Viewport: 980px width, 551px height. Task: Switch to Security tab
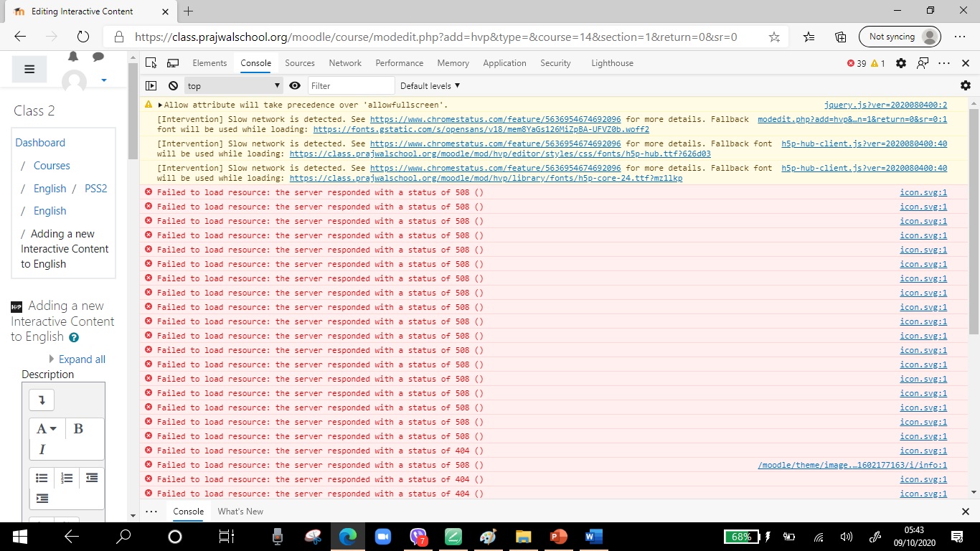pyautogui.click(x=555, y=63)
